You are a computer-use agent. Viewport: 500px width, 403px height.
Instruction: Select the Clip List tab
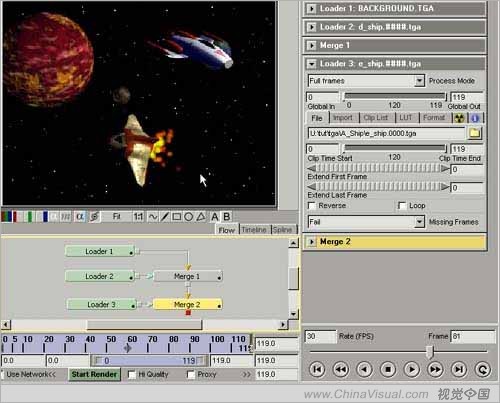point(376,118)
